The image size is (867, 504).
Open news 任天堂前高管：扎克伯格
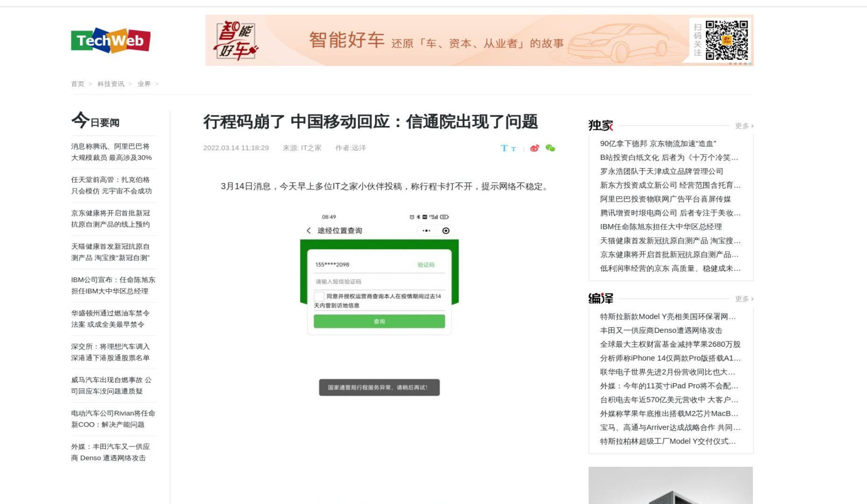[112, 185]
